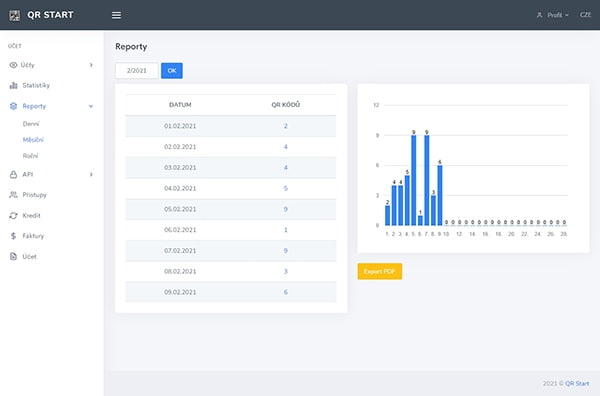The height and width of the screenshot is (396, 600).
Task: Open QR count 4 for 02.02.2021
Action: coord(285,147)
